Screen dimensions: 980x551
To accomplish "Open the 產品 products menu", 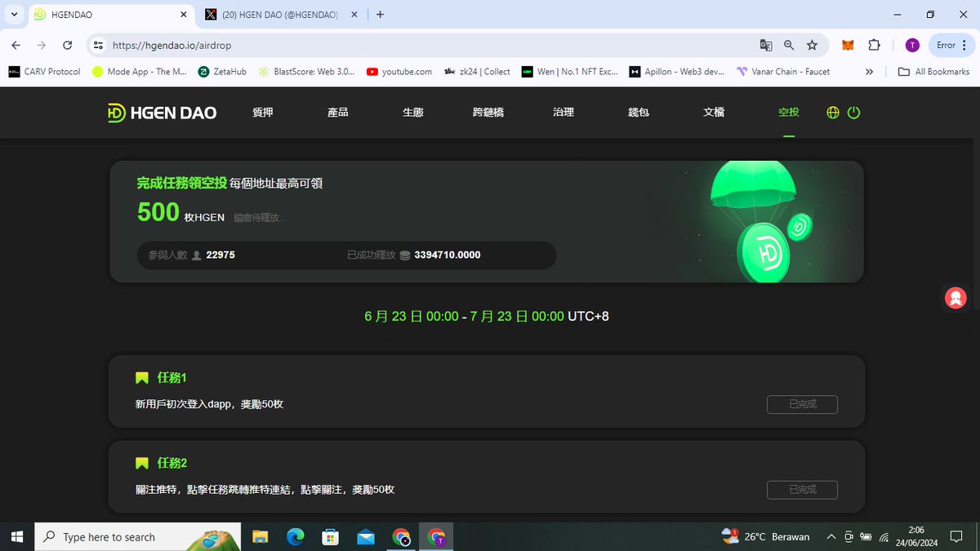I will pos(338,113).
